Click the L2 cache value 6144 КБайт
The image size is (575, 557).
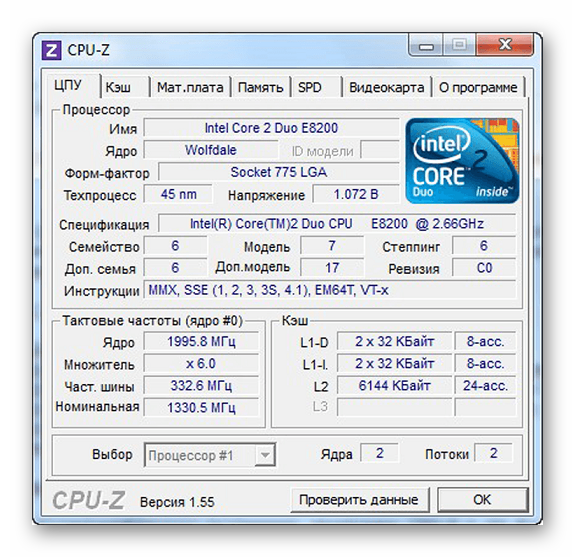pyautogui.click(x=394, y=385)
